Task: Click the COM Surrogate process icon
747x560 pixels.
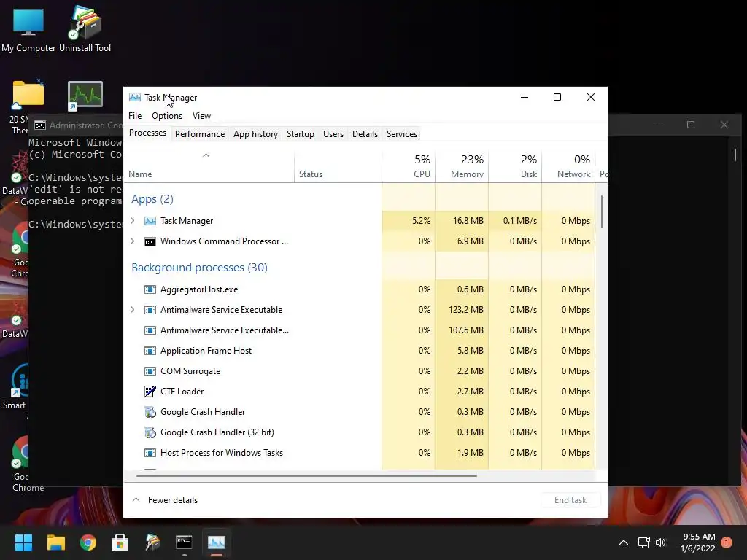Action: (x=150, y=371)
